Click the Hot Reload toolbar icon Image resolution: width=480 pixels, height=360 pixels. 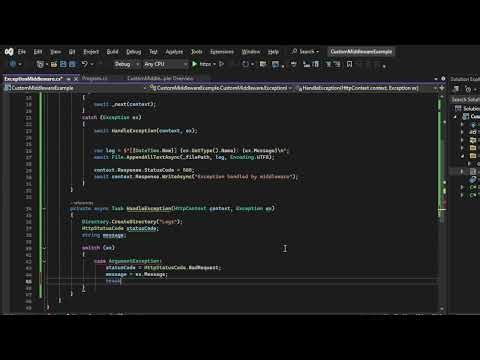(x=245, y=64)
